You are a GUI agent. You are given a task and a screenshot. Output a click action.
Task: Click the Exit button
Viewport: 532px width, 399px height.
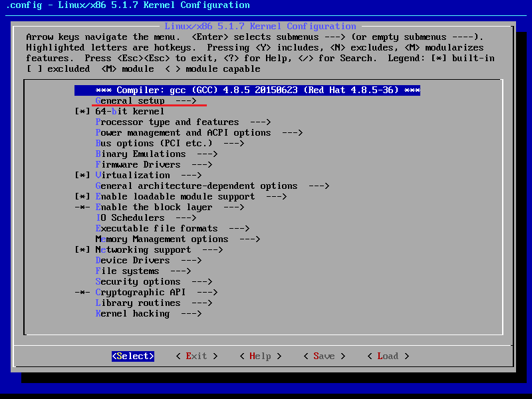197,356
